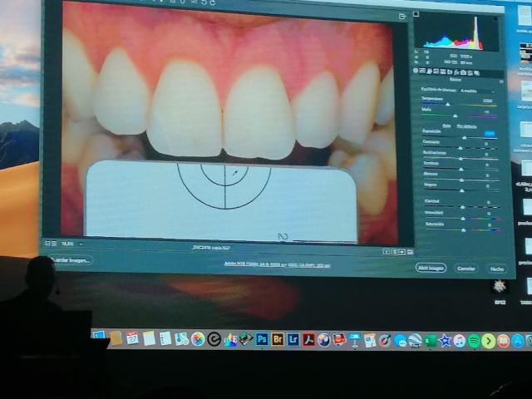Open the Lens Corrections panel tab icon
532x399 pixels.
[x=450, y=72]
